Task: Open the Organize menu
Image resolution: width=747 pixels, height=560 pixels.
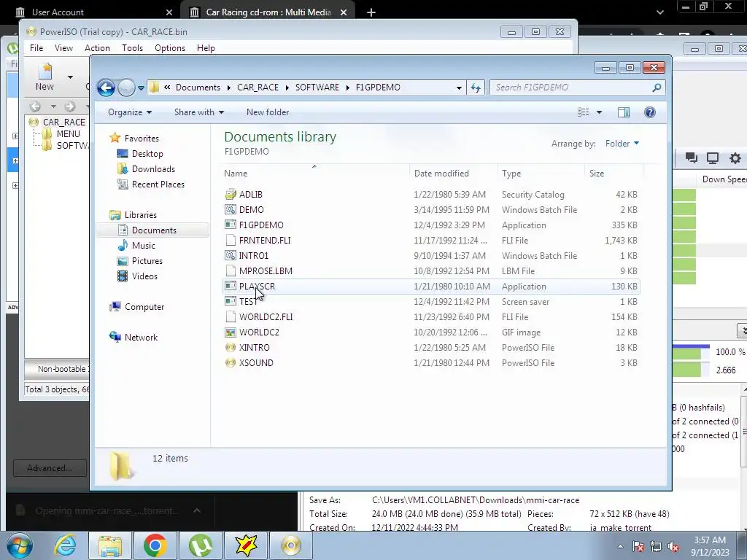Action: pos(130,112)
